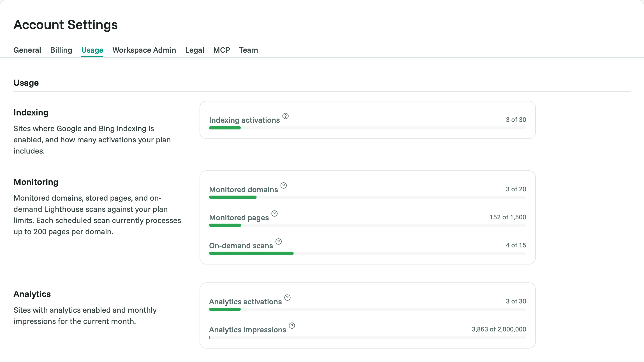
Task: Click the Analytics section heading
Action: coord(32,294)
